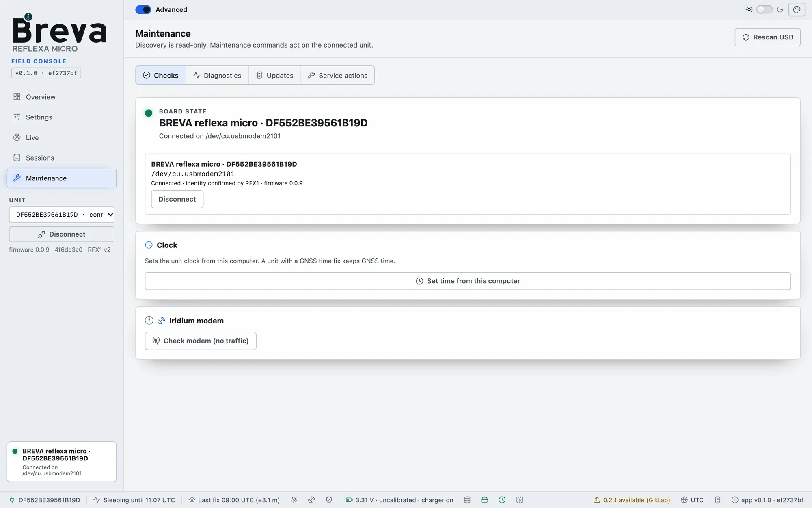Viewport: 812px width, 508px height.
Task: Click the shield icon in status bar
Action: tap(329, 500)
